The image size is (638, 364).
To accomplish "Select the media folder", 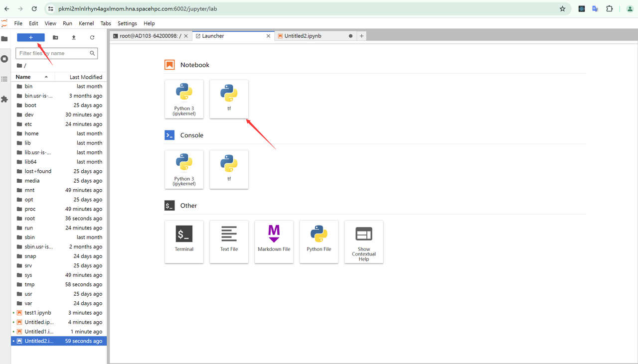I will pos(59,181).
